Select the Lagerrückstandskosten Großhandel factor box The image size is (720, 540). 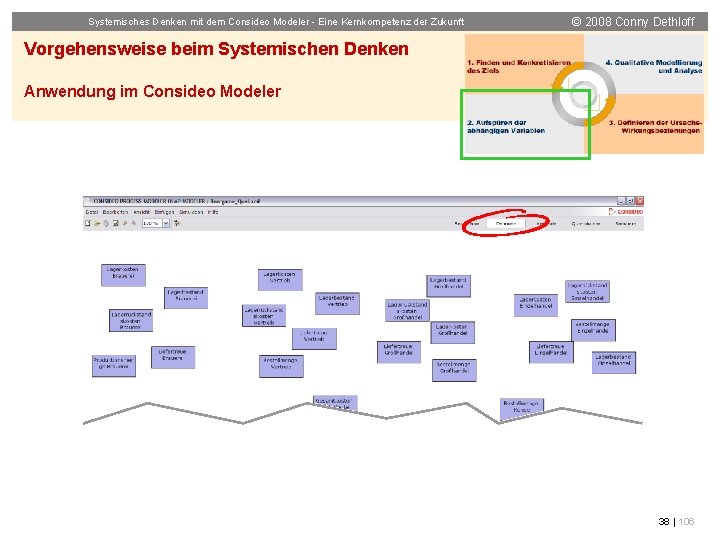407,310
